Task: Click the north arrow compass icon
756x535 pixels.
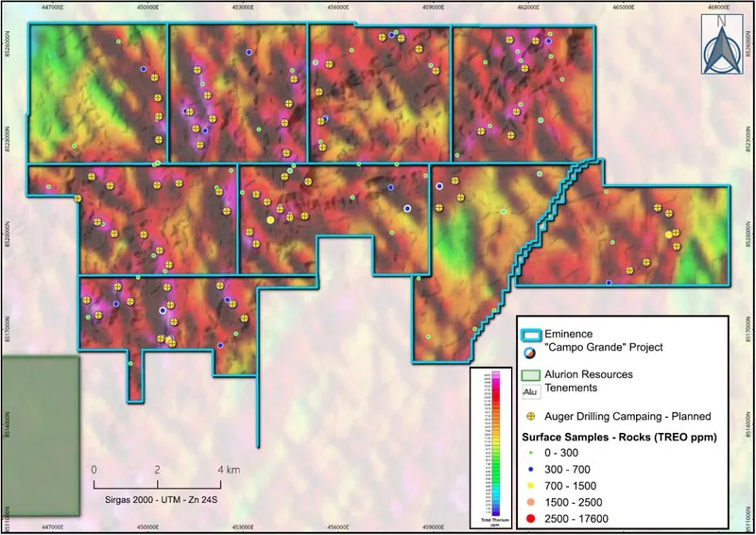Action: point(722,43)
